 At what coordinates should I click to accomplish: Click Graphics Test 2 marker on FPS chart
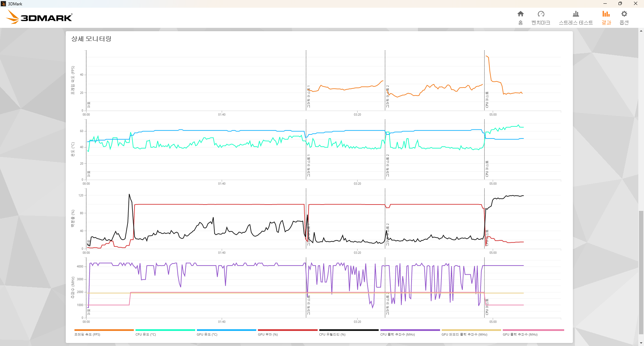click(387, 97)
